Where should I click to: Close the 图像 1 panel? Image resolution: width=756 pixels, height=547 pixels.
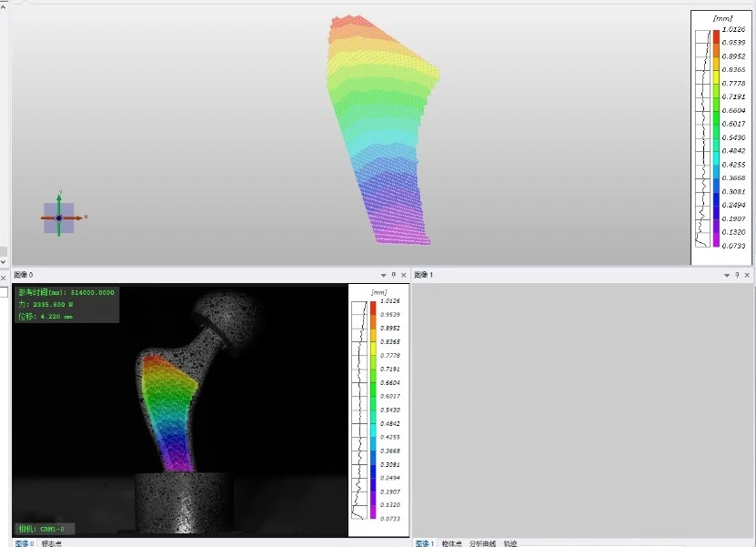(x=747, y=275)
